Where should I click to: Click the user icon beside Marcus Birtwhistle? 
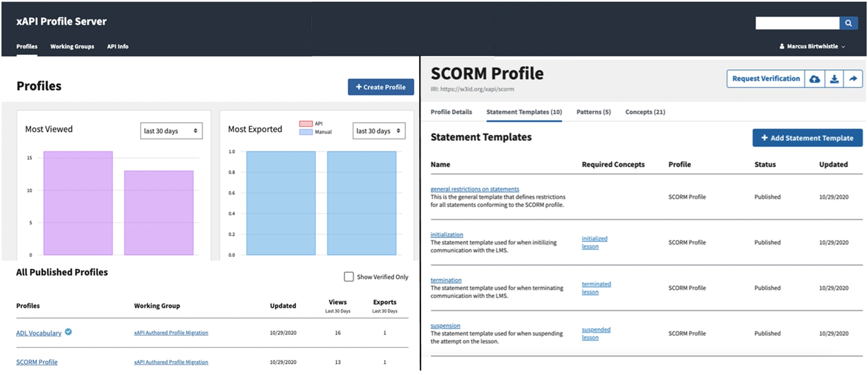(x=782, y=46)
